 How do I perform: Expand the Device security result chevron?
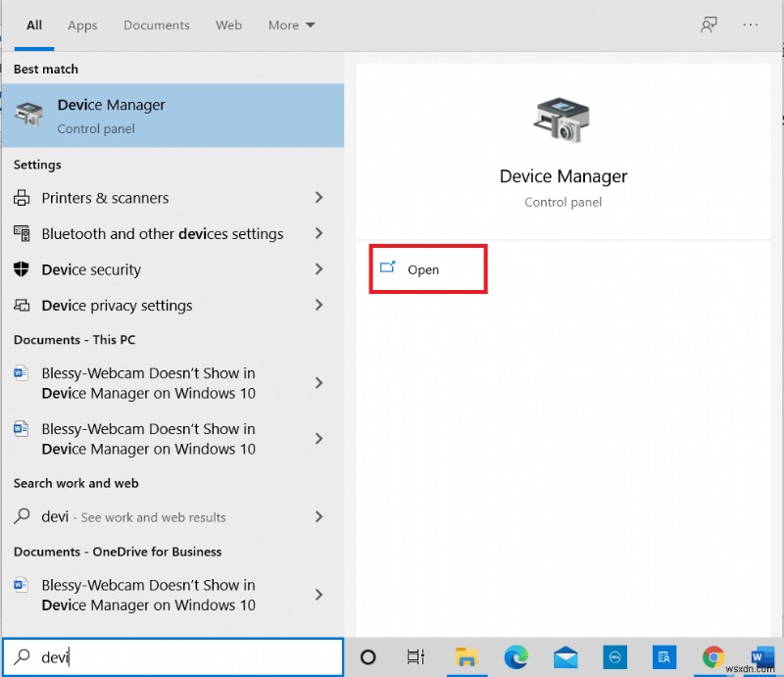coord(318,269)
